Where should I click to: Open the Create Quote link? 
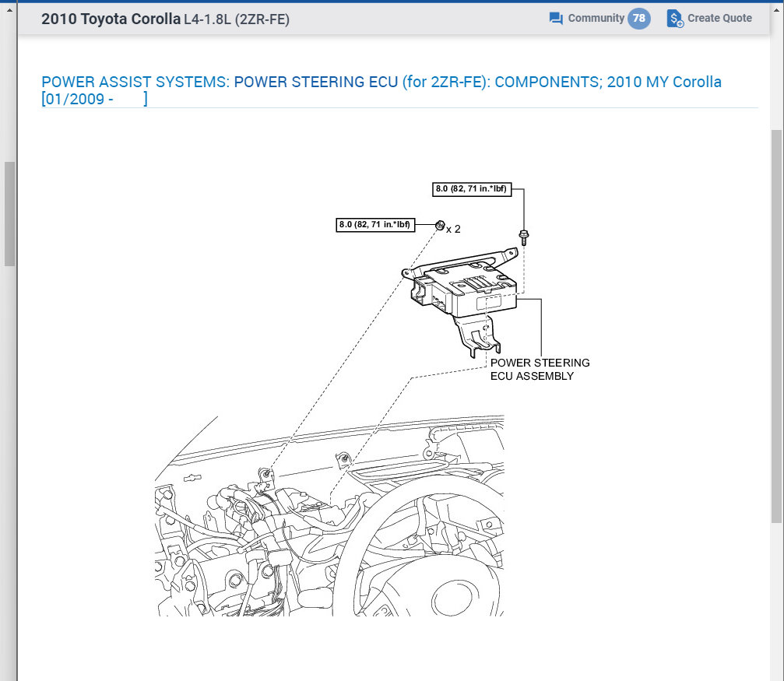(719, 18)
